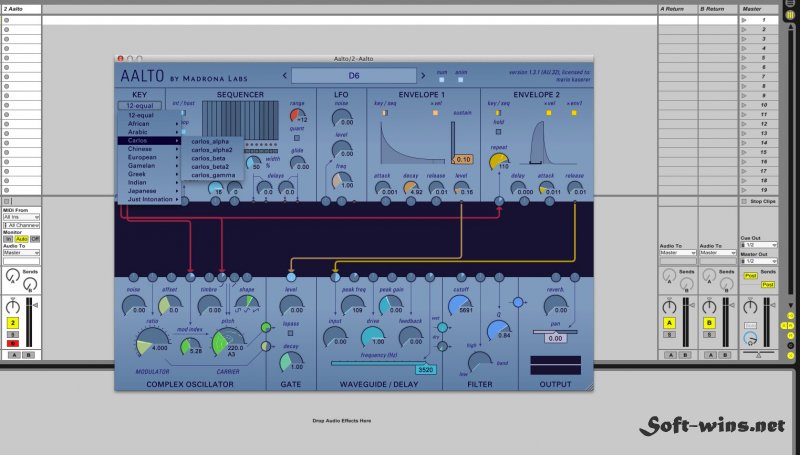The width and height of the screenshot is (800, 455).
Task: Click waveguide peak freq knob
Action: [353, 306]
